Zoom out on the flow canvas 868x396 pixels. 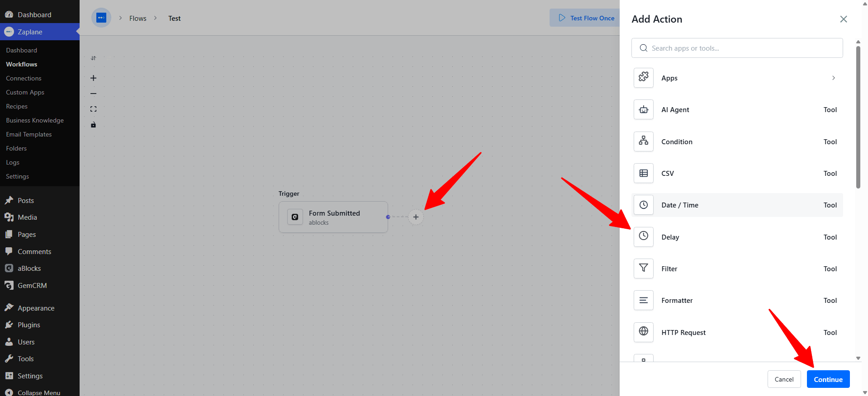(93, 94)
